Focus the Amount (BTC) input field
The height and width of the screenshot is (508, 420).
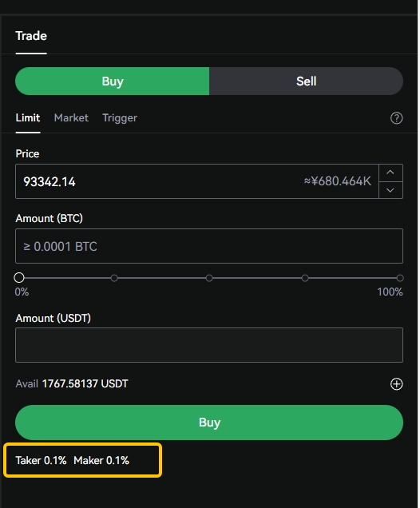[x=209, y=246]
